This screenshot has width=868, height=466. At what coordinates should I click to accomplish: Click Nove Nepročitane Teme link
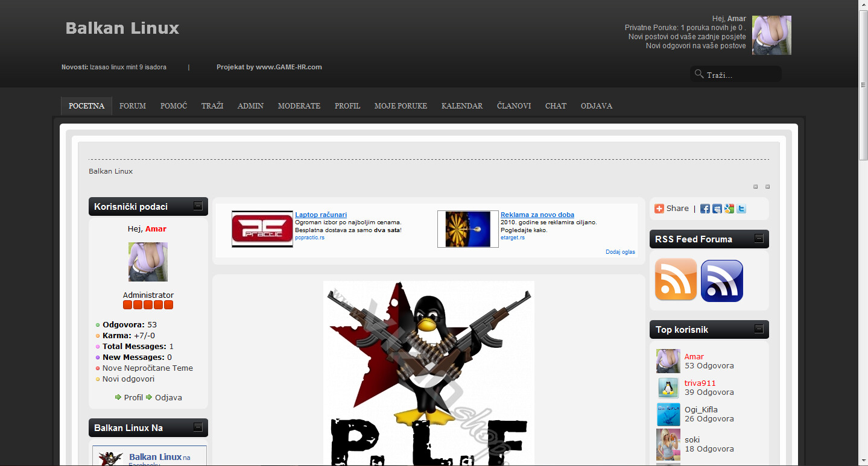[148, 368]
